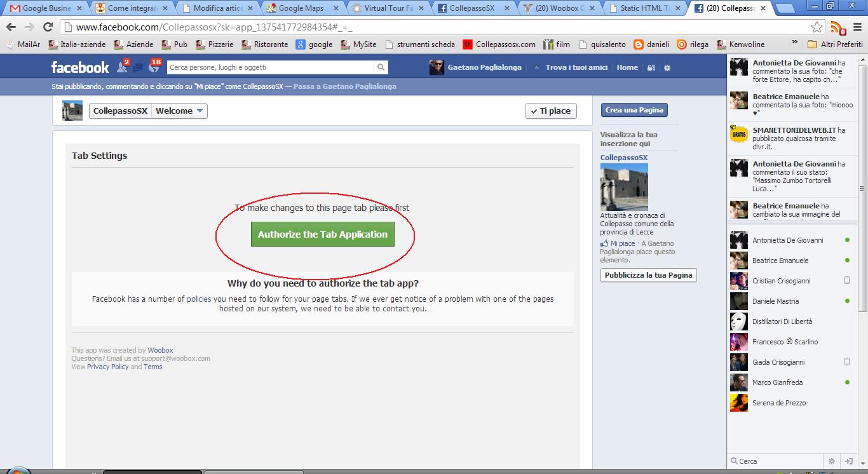Open the danieli Blogger bookmark

[x=651, y=44]
